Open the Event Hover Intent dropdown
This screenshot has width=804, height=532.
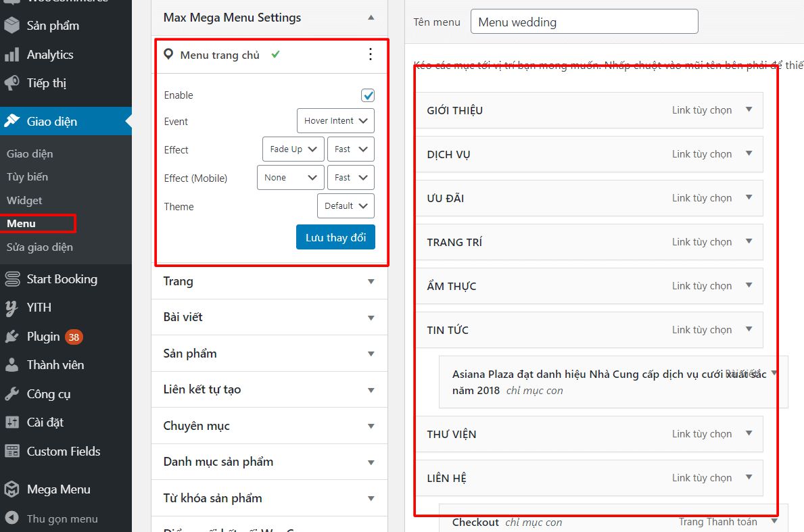click(335, 120)
